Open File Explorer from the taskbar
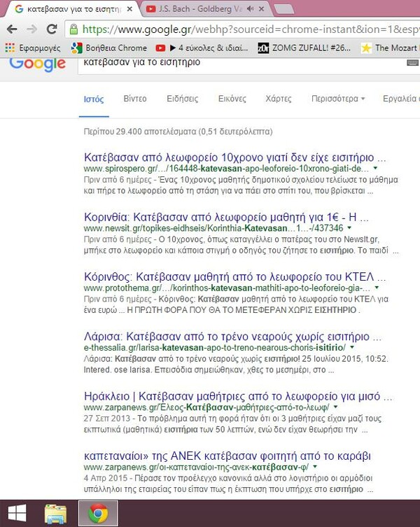The height and width of the screenshot is (527, 420). 56,513
